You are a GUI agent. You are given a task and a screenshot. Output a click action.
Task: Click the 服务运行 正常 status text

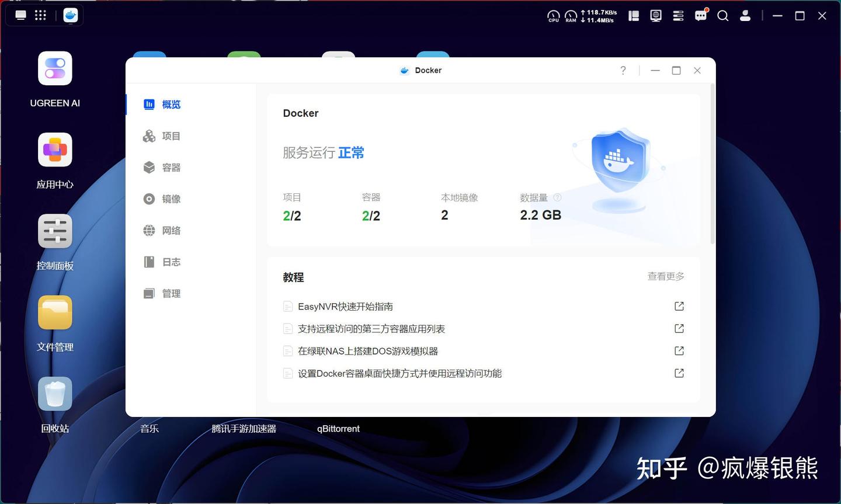(x=324, y=153)
